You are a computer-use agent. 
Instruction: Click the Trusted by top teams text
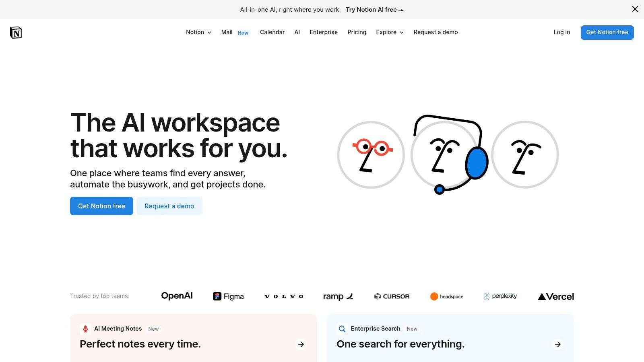(99, 296)
